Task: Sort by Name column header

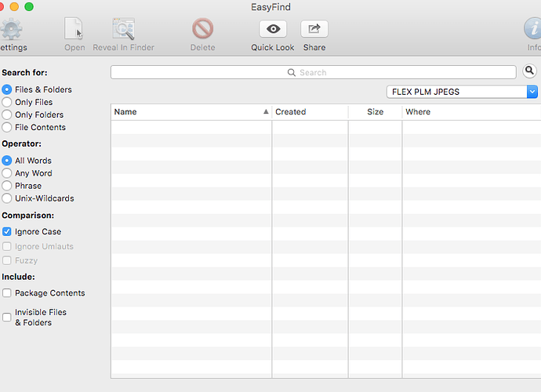Action: [191, 112]
